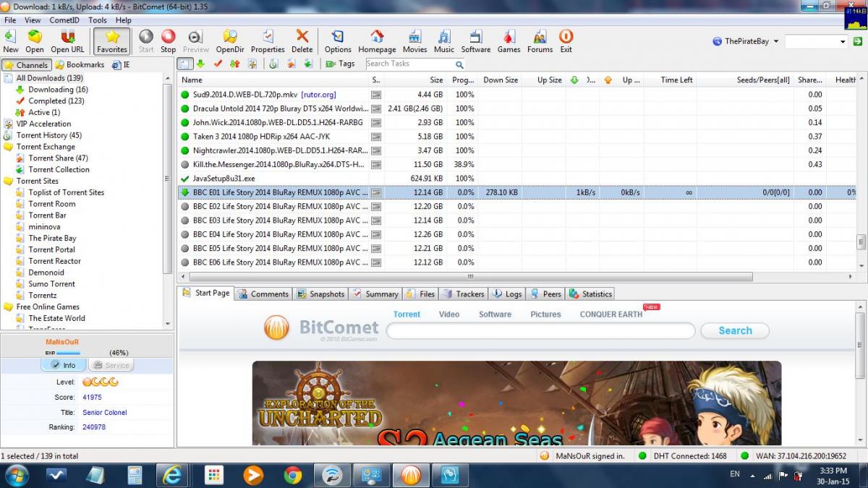
Task: Switch to the Bookmarks panel tab
Action: pos(80,65)
